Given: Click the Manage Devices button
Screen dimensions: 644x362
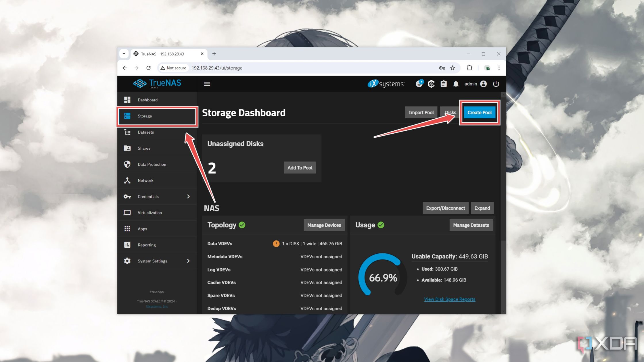Looking at the screenshot, I should (324, 225).
